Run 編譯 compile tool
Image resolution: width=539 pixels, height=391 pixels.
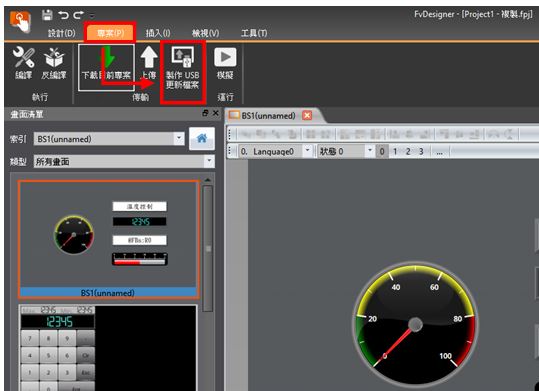tap(24, 63)
